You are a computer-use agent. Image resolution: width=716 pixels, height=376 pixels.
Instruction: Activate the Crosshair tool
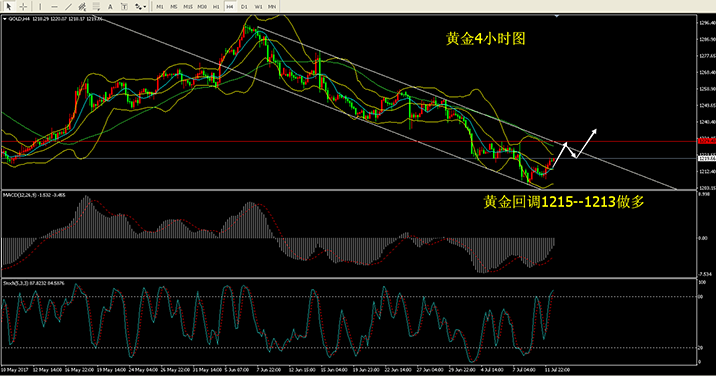click(23, 6)
